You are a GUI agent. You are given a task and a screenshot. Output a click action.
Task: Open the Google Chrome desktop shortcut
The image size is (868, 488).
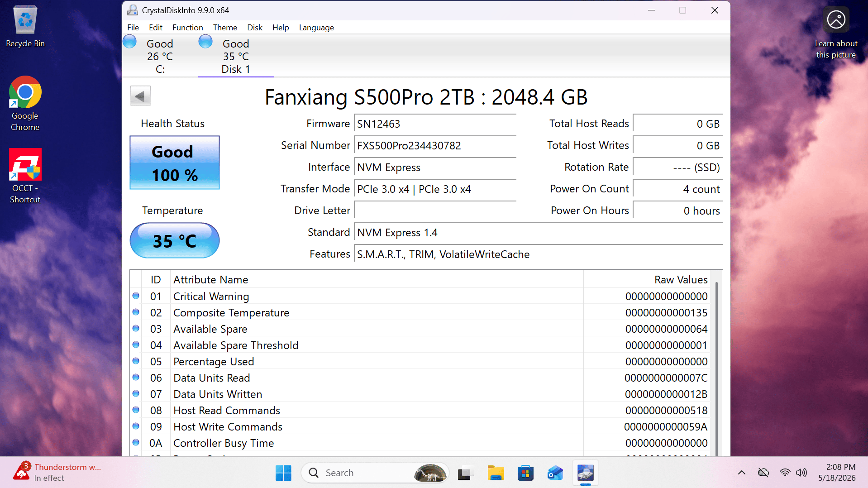pos(25,104)
